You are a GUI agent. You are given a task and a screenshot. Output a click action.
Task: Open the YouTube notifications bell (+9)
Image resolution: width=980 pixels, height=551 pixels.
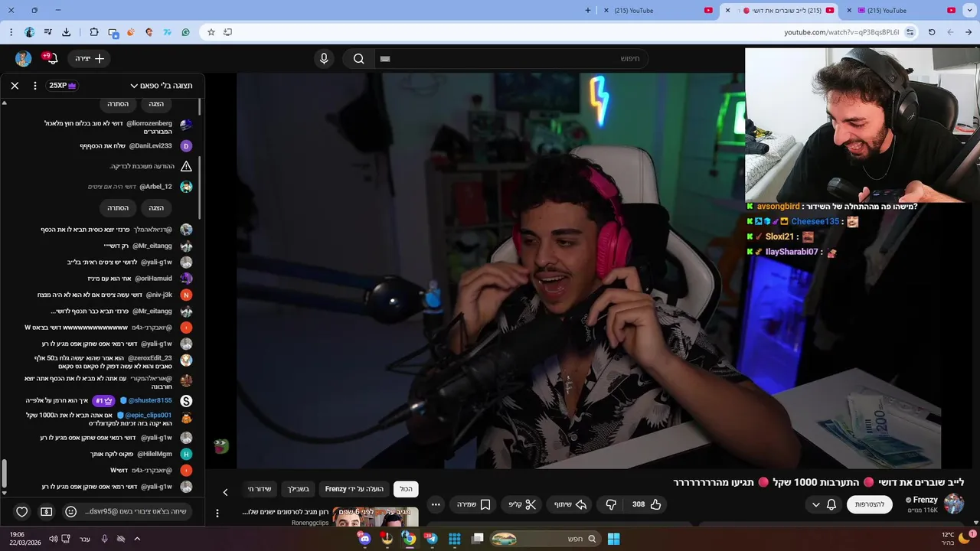click(x=51, y=58)
